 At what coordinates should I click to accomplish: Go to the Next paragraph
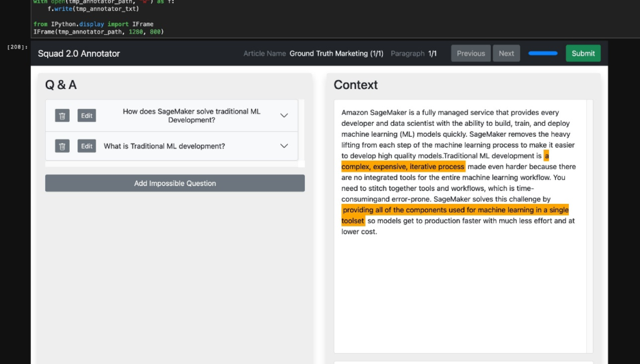pos(506,54)
